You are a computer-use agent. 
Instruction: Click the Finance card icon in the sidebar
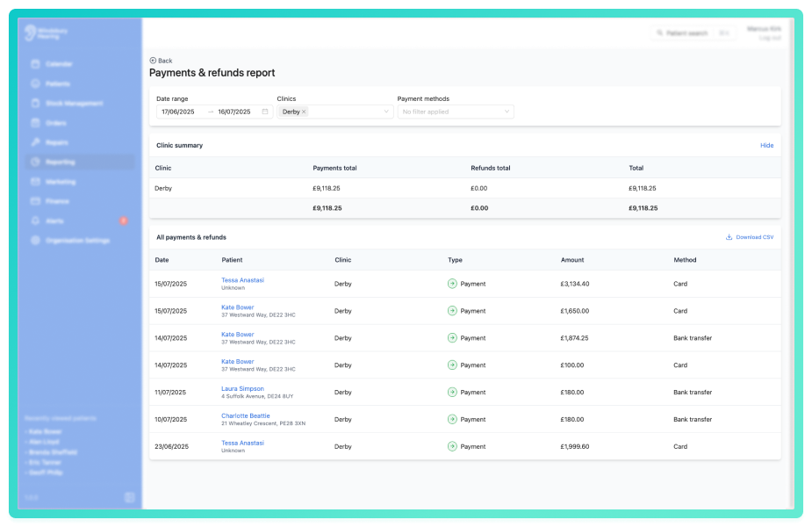coord(35,201)
